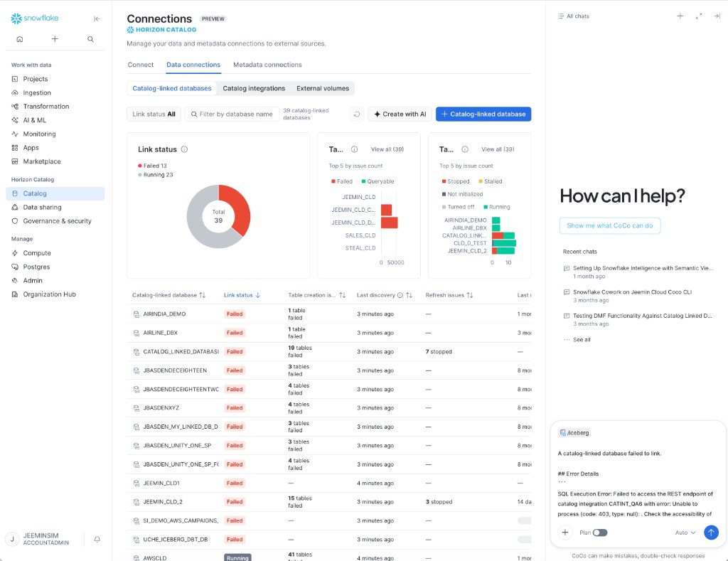The width and height of the screenshot is (728, 561).
Task: Switch to External volumes sub-tab
Action: 323,88
